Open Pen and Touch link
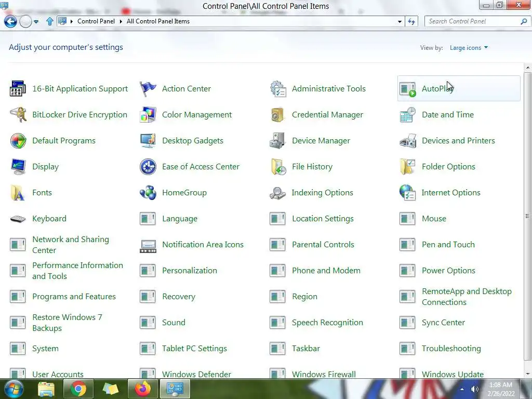The width and height of the screenshot is (532, 399). coord(448,245)
